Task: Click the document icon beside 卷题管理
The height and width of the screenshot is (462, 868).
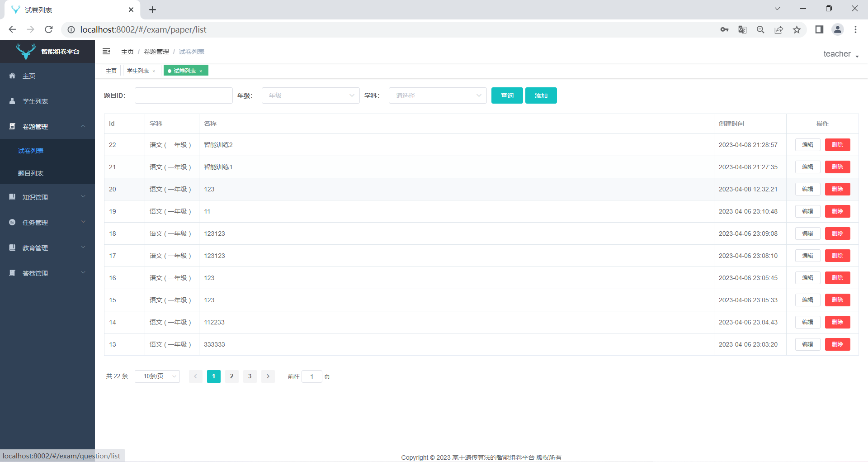Action: 12,126
